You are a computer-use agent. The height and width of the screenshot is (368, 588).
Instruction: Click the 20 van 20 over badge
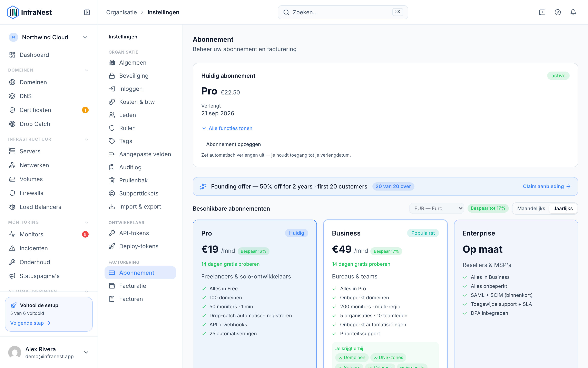(393, 186)
